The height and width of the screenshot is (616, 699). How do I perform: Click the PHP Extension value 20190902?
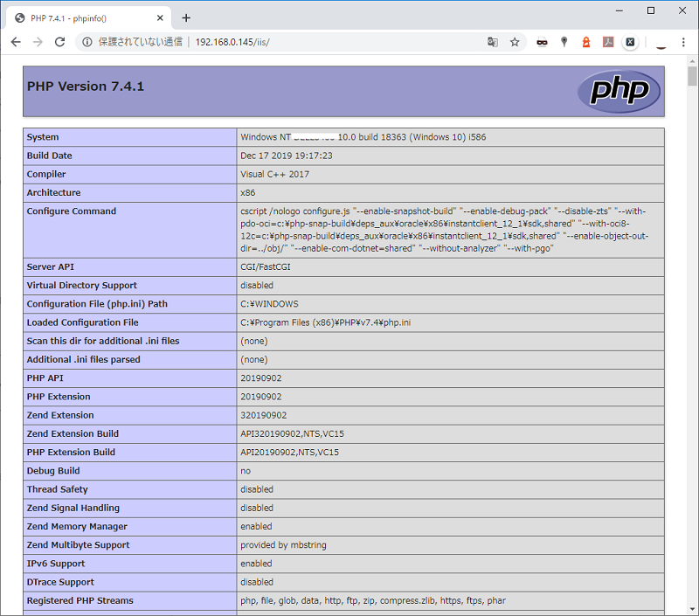click(260, 397)
